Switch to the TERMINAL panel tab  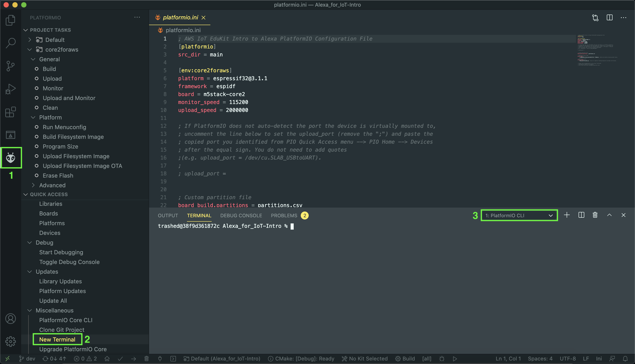[x=199, y=215]
